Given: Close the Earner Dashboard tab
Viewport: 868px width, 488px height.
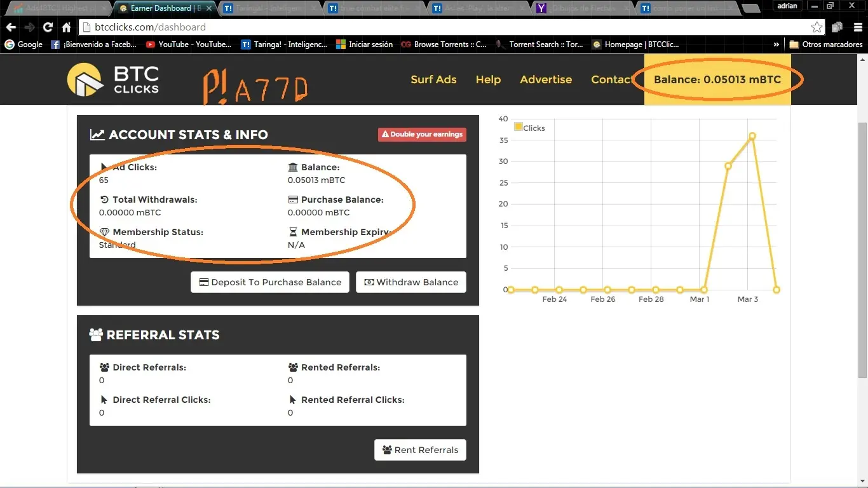Looking at the screenshot, I should [x=209, y=8].
